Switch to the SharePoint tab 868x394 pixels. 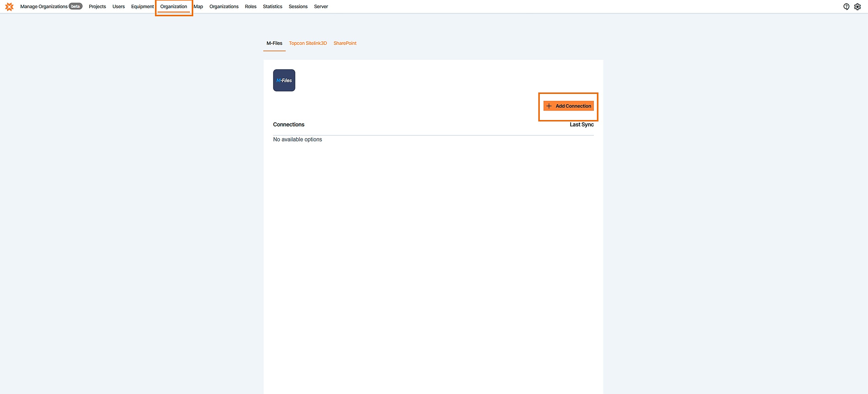(x=345, y=43)
